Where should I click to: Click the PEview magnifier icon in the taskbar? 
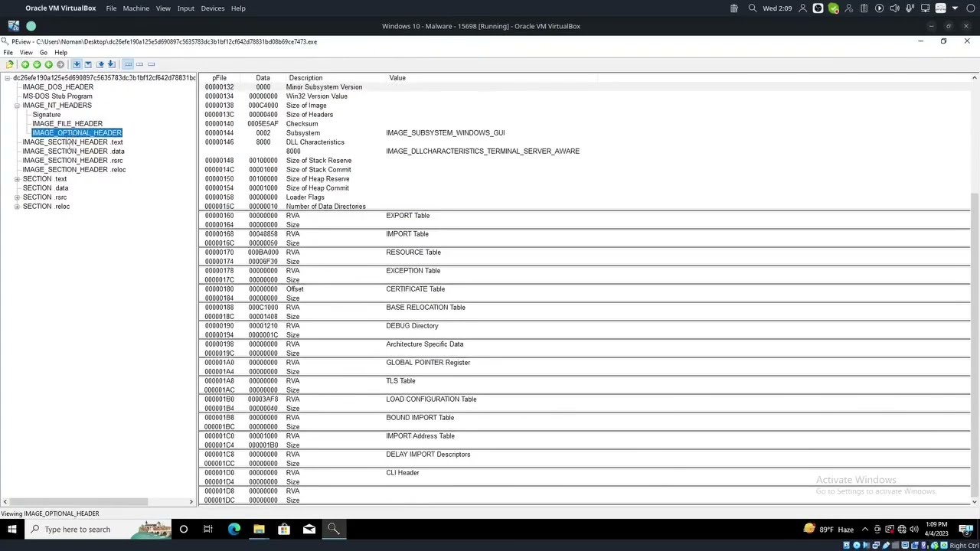click(x=334, y=529)
